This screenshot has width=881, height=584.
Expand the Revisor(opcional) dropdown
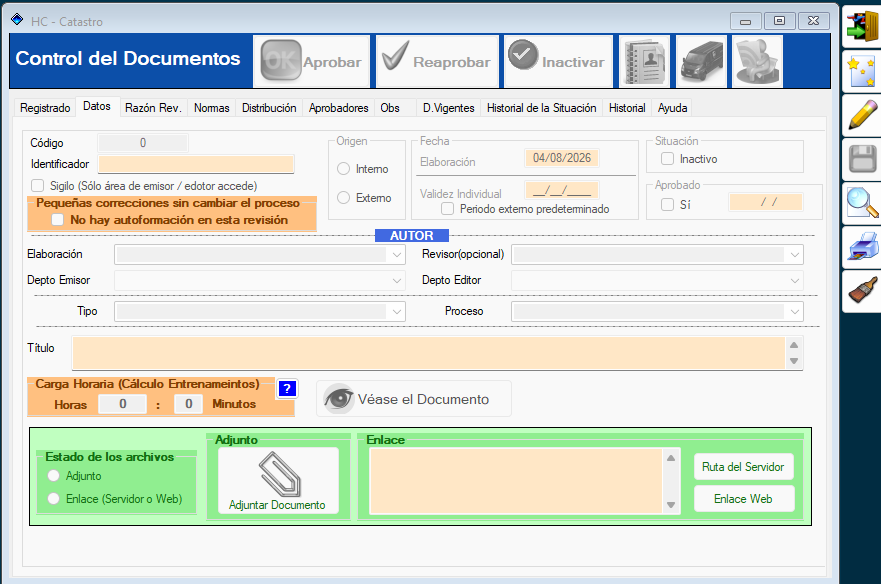coord(794,255)
